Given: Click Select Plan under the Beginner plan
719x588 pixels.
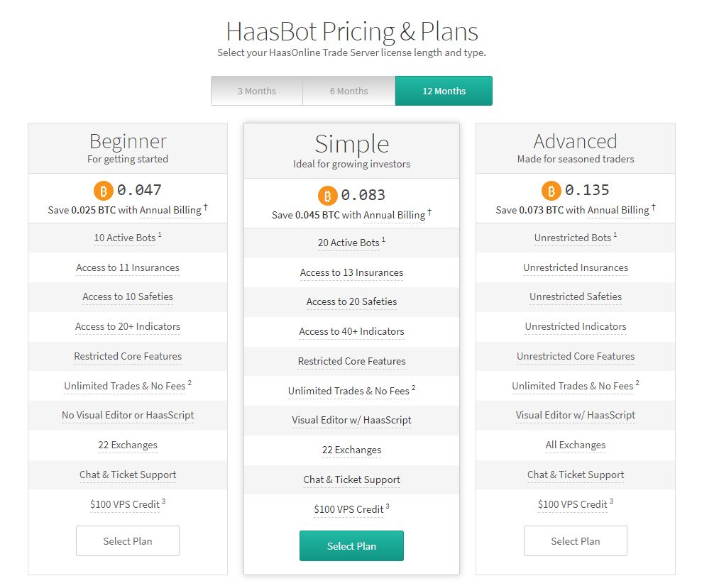Looking at the screenshot, I should point(127,540).
